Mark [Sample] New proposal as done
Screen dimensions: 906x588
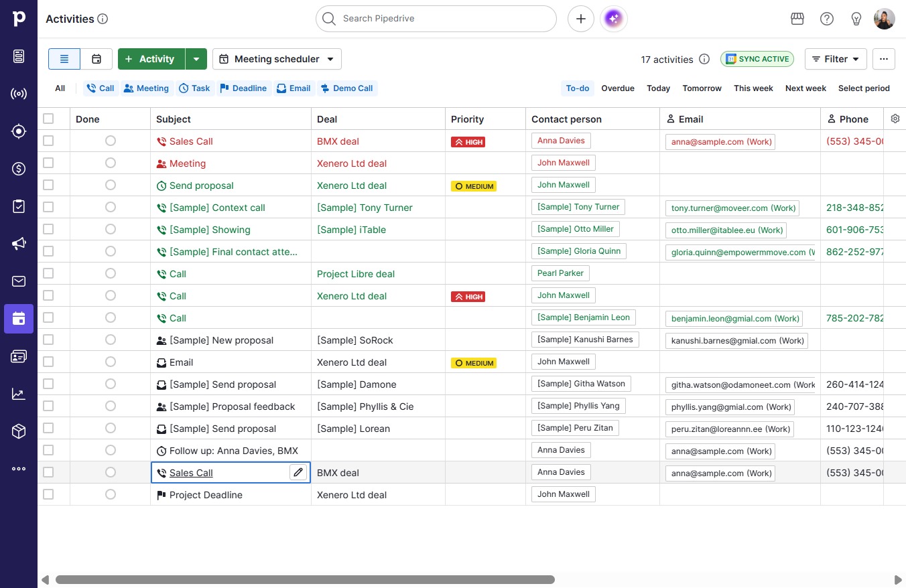pos(111,340)
